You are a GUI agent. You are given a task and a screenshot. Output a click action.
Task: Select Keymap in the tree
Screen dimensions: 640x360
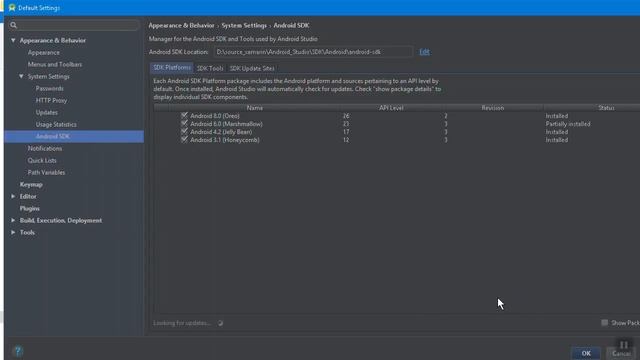pos(31,184)
